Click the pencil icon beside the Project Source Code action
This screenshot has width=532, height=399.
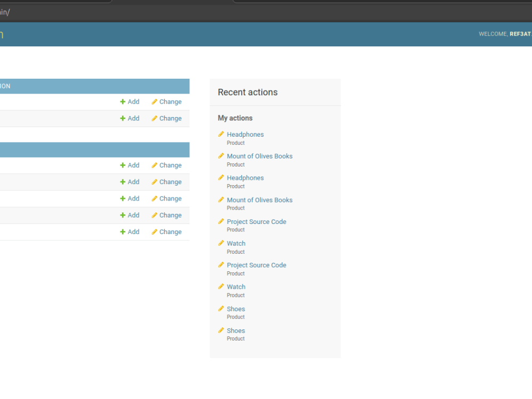(x=221, y=221)
